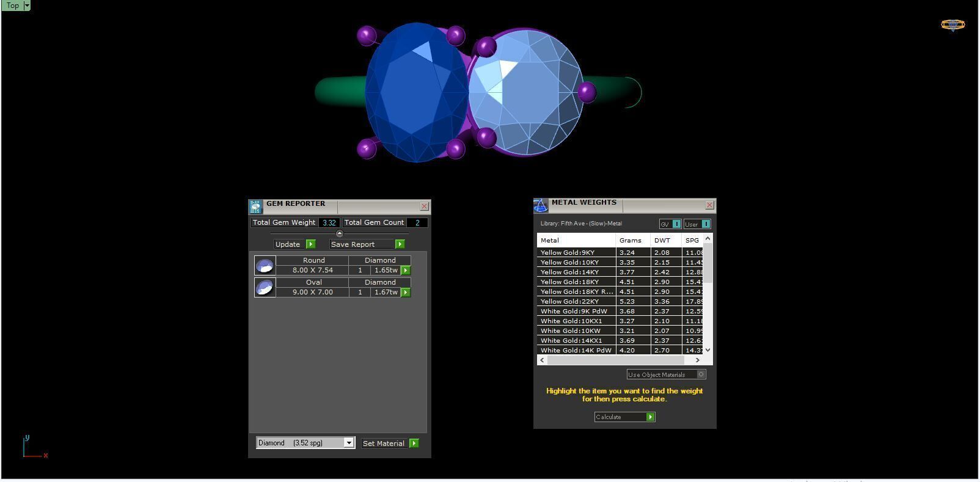This screenshot has height=482, width=980.
Task: Click the metal list scroll right arrow
Action: click(x=697, y=360)
